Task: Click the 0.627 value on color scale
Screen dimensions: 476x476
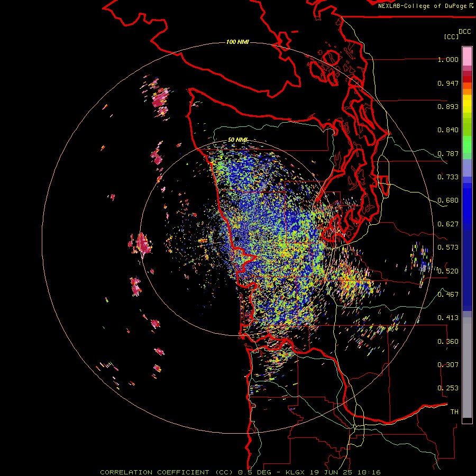Action: (x=448, y=224)
